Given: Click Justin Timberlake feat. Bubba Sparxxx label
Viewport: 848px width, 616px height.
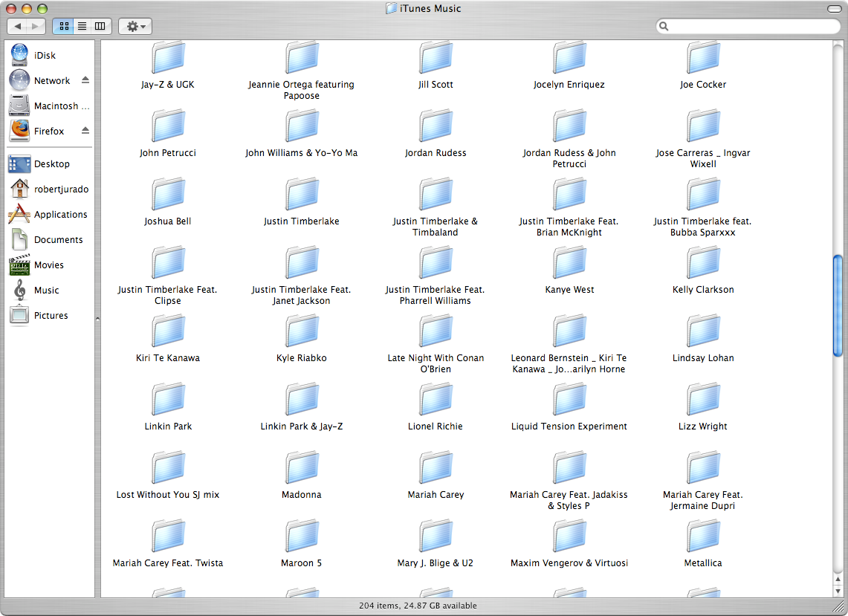Looking at the screenshot, I should pos(702,227).
